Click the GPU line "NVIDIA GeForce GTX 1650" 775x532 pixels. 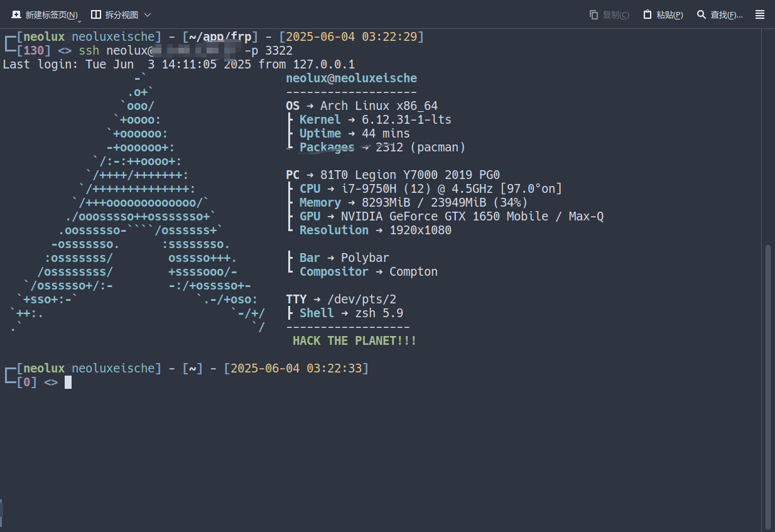(x=445, y=217)
